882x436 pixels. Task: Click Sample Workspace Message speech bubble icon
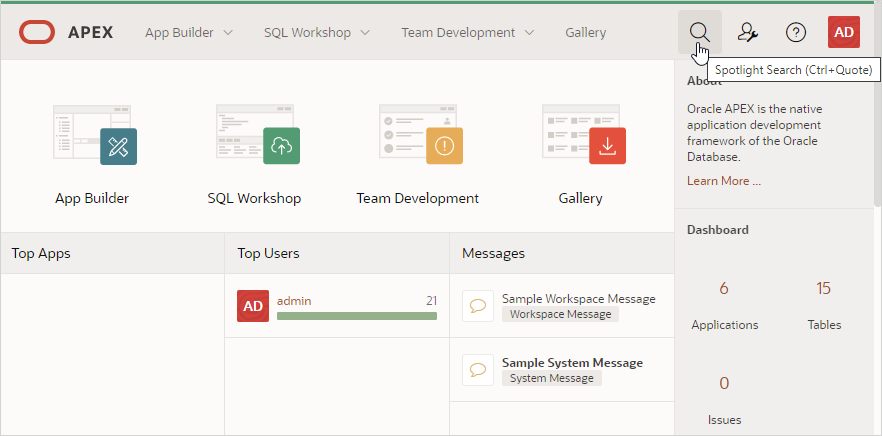(478, 306)
